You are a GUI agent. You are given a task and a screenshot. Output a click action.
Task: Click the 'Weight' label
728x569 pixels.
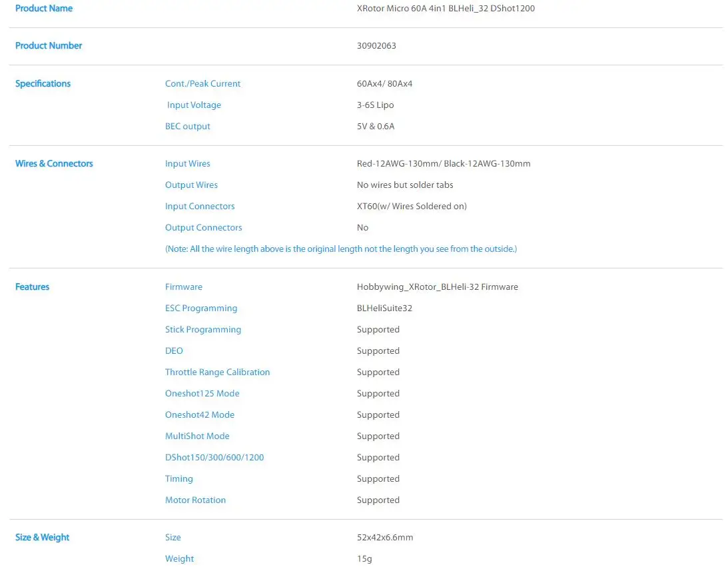[x=179, y=559]
